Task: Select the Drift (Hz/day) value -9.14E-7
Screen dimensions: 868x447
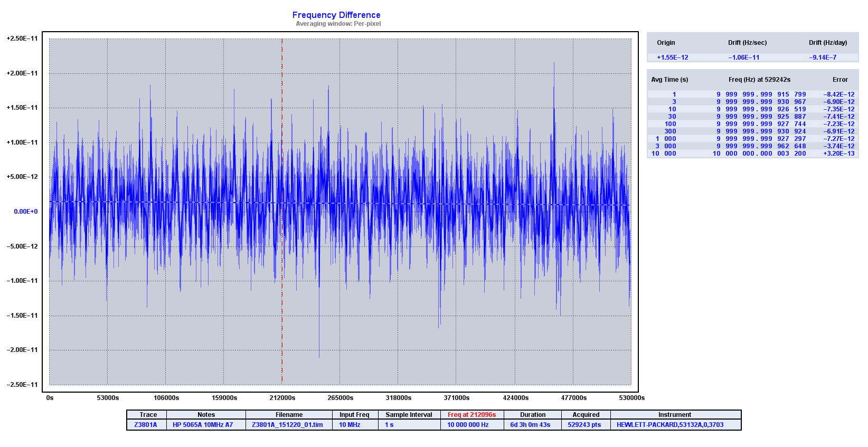Action: point(823,58)
